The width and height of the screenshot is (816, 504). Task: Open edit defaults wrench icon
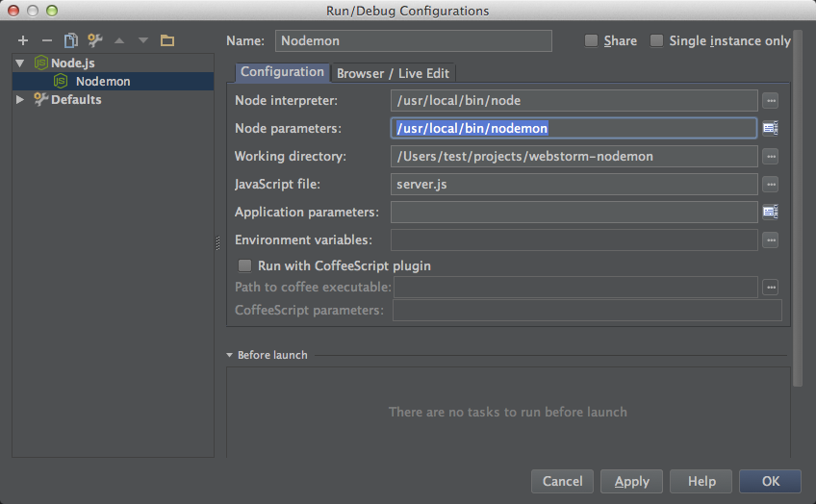94,40
